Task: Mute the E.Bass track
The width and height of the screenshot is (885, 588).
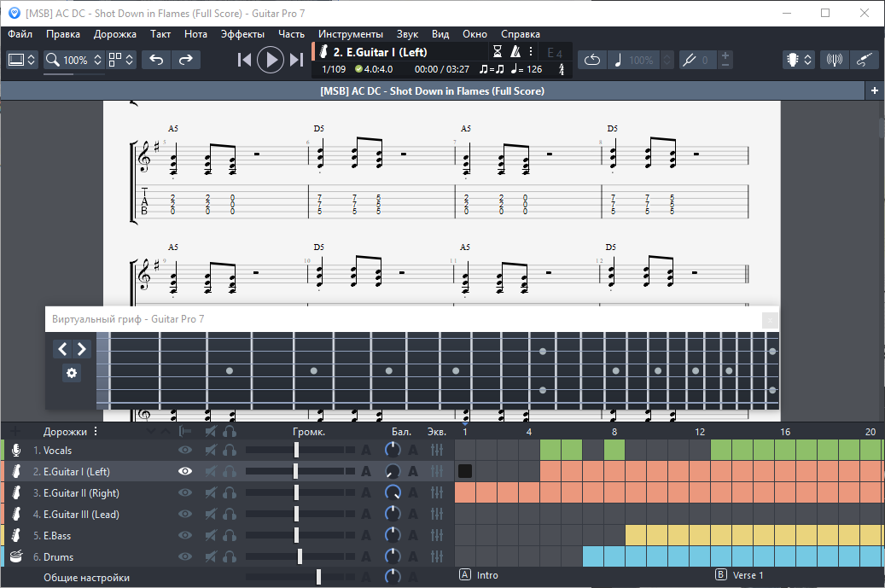Action: 210,536
